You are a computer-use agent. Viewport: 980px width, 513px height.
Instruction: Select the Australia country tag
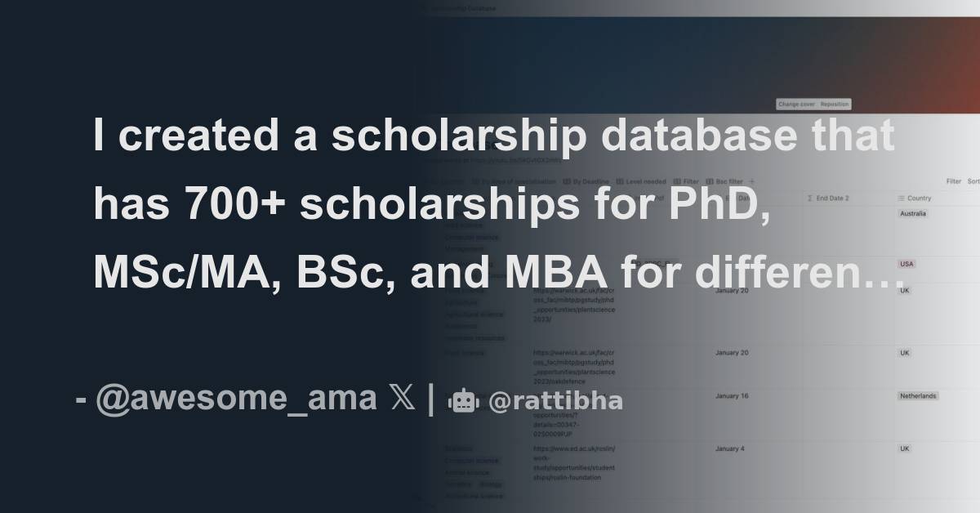coord(912,214)
